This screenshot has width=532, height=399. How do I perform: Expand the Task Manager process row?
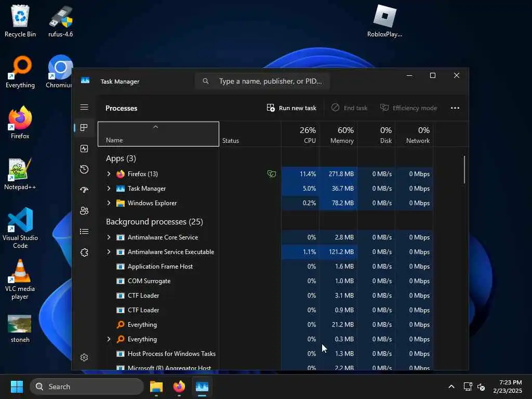(x=109, y=188)
